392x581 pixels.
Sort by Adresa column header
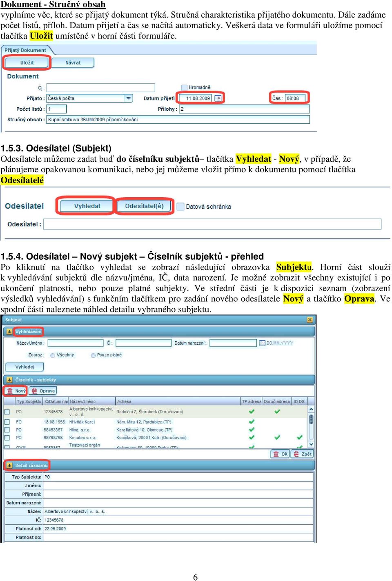178,401
